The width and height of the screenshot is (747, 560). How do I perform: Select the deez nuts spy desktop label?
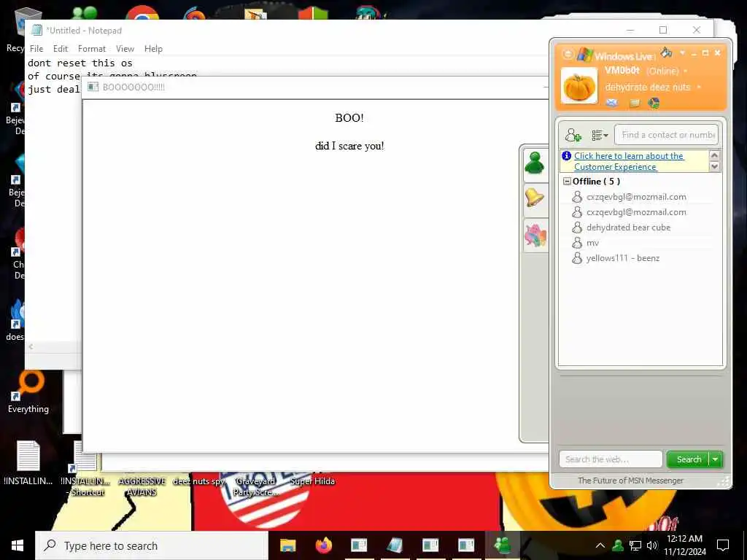198,481
